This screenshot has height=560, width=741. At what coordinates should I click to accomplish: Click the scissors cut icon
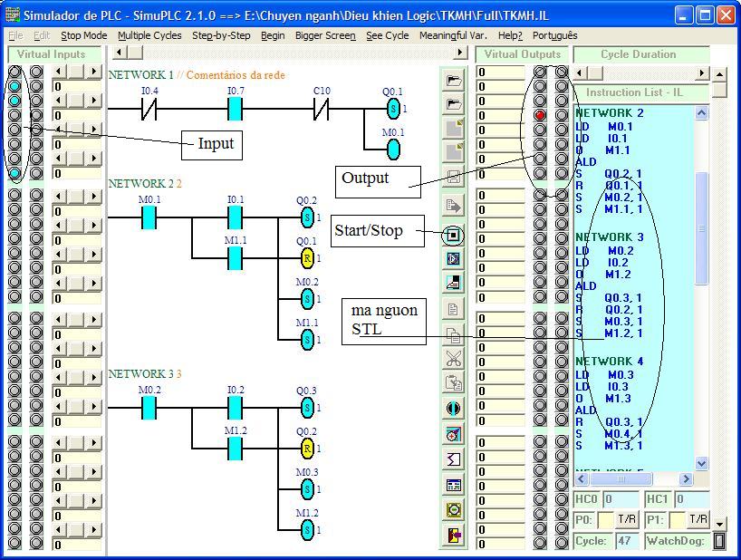tap(454, 359)
